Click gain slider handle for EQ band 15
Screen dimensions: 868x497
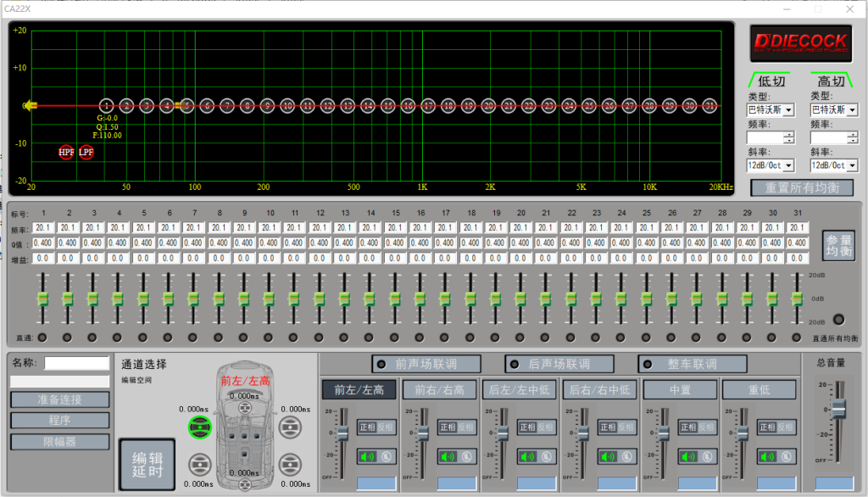pos(395,299)
